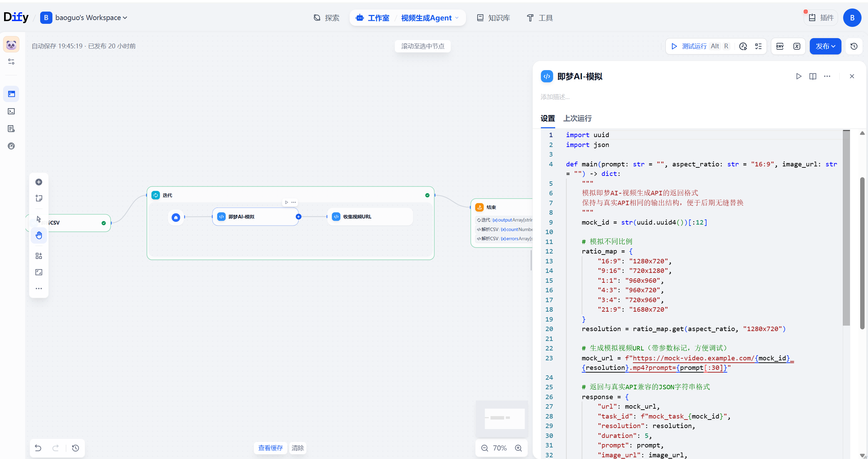Open the logs icon in left sidebar

(11, 129)
